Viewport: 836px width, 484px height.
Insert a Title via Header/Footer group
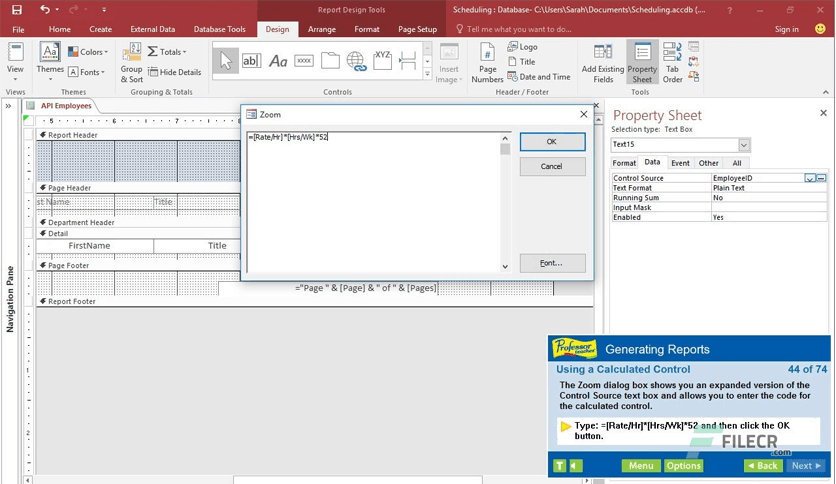pos(521,62)
